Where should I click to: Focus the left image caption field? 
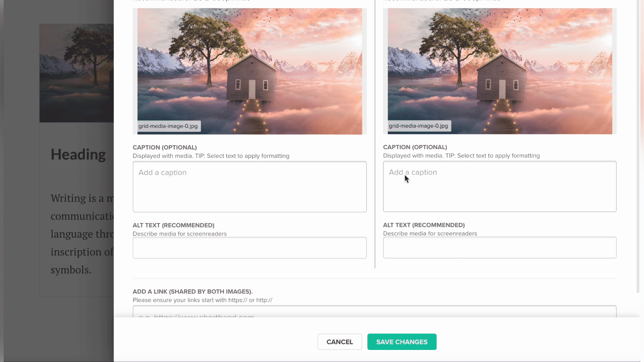250,187
